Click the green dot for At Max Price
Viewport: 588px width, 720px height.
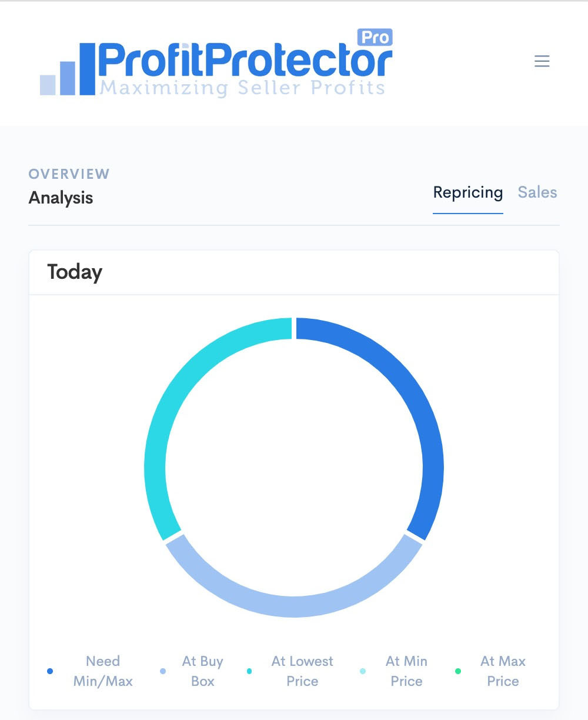point(457,671)
